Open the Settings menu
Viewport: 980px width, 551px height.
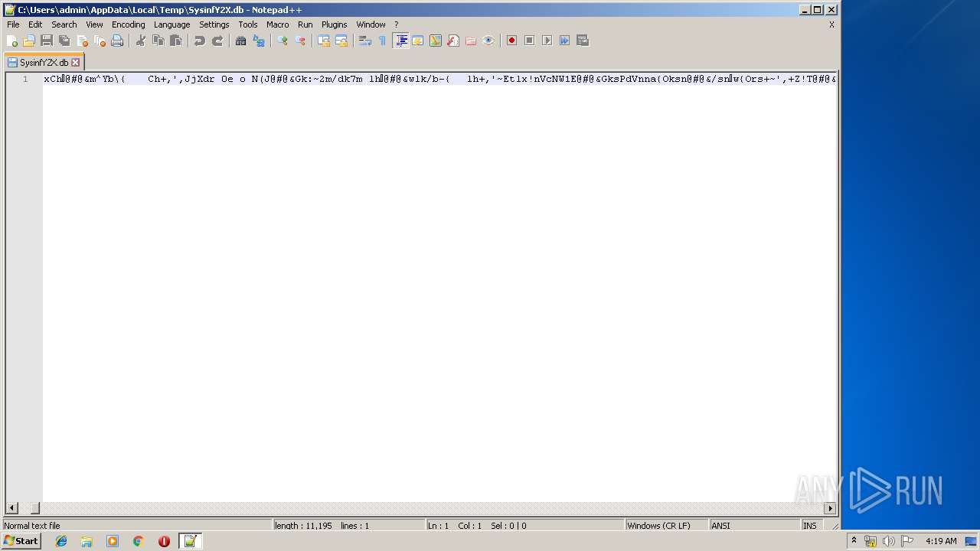pyautogui.click(x=214, y=24)
